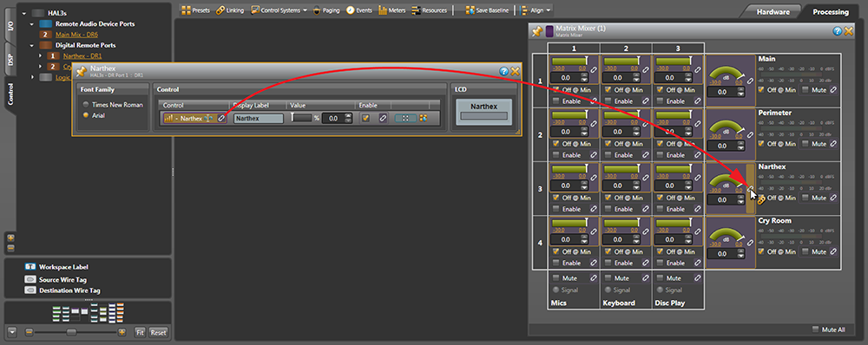Select the Workspace Label item
Screen dimensions: 868x345
(x=57, y=267)
